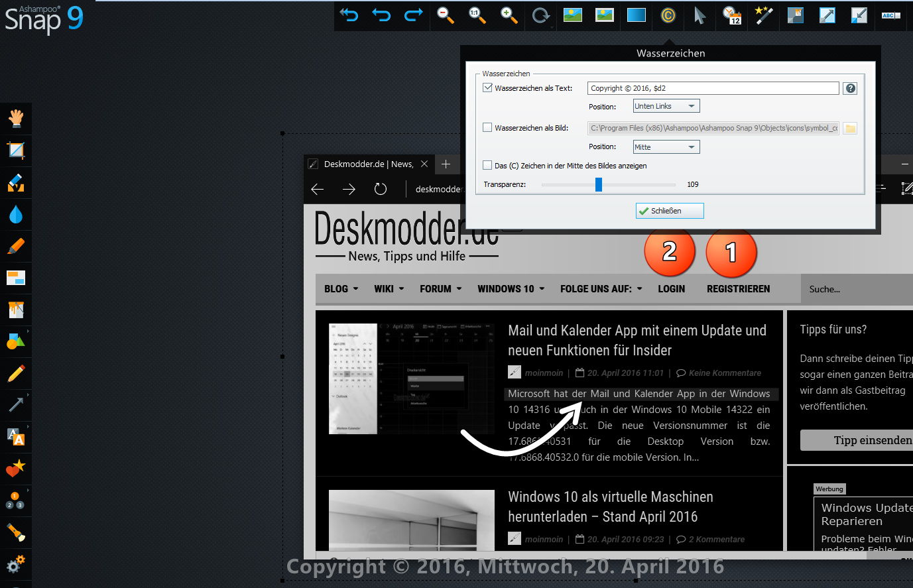Uncheck Wasserzeichen als Text
Image resolution: width=913 pixels, height=588 pixels.
(488, 88)
